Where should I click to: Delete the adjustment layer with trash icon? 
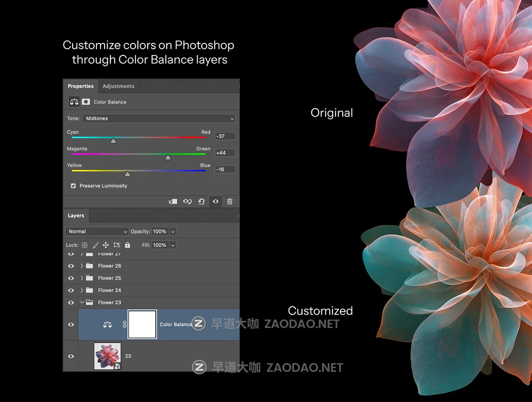click(230, 202)
